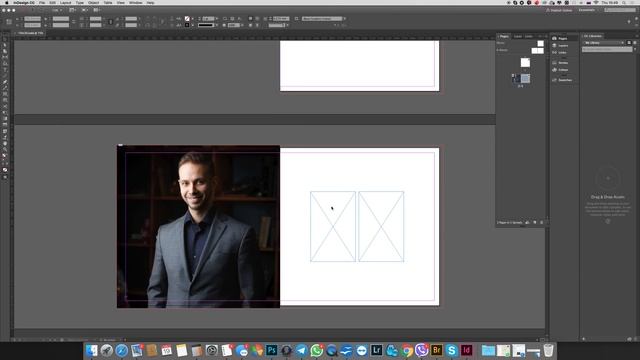Image resolution: width=640 pixels, height=360 pixels.
Task: Select the Direct Selection tool
Action: click(x=5, y=46)
